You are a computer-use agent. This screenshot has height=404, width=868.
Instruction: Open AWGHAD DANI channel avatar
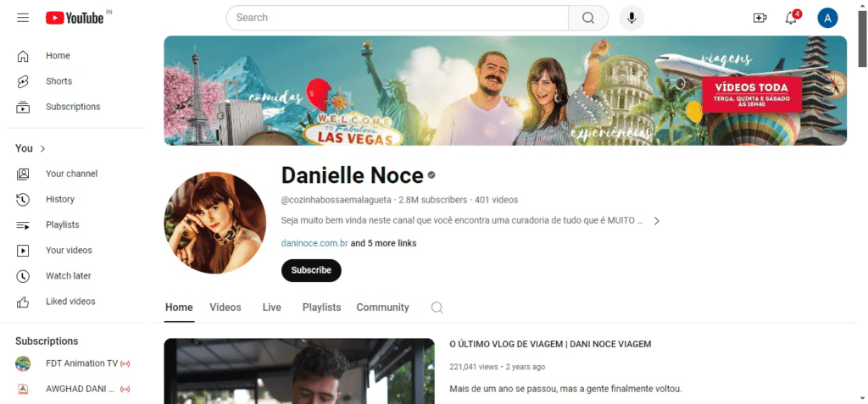coord(23,389)
